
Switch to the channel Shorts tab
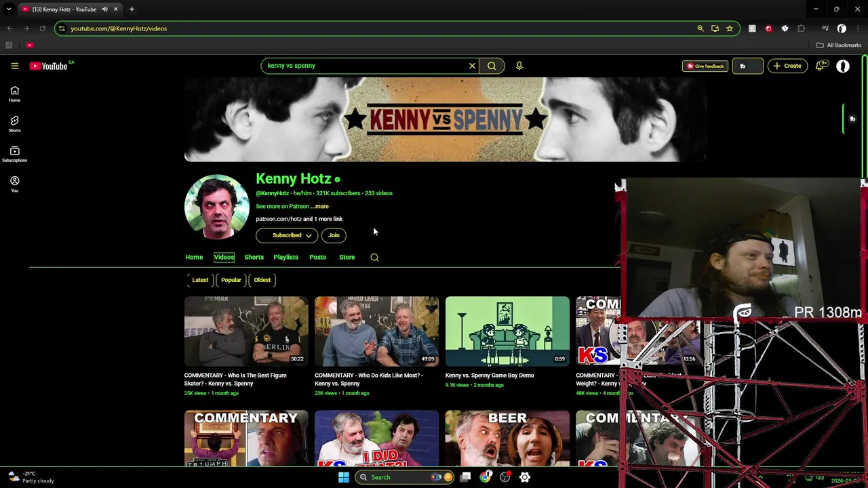click(x=254, y=257)
